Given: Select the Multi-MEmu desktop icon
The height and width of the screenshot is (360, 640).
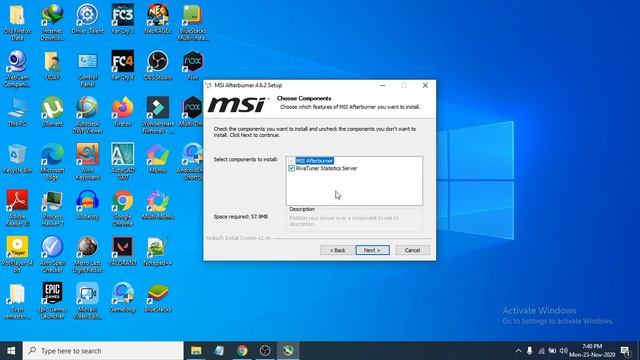Looking at the screenshot, I should (158, 205).
